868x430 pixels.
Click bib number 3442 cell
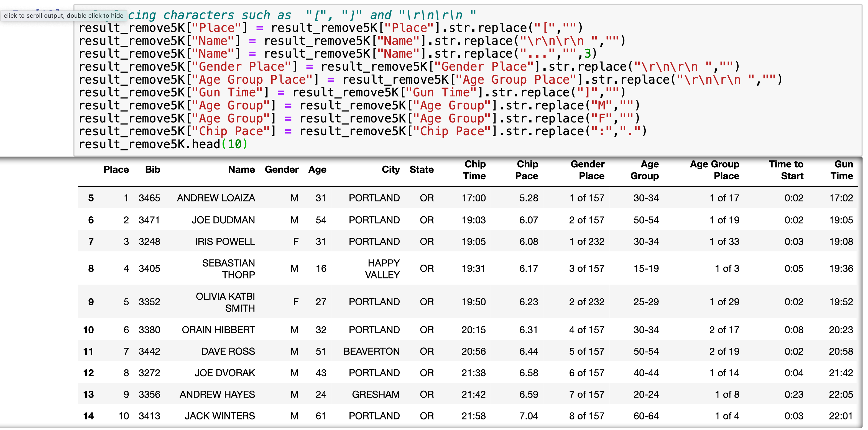pyautogui.click(x=149, y=351)
